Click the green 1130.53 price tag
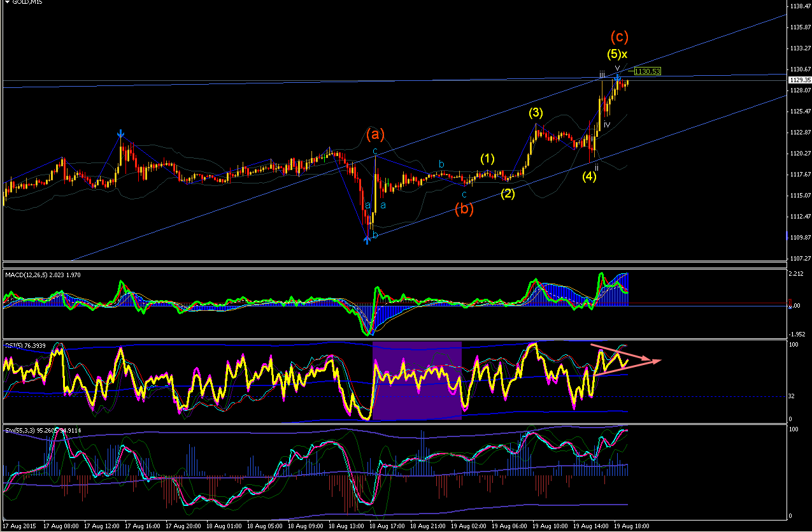Image resolution: width=812 pixels, height=532 pixels. (x=648, y=71)
